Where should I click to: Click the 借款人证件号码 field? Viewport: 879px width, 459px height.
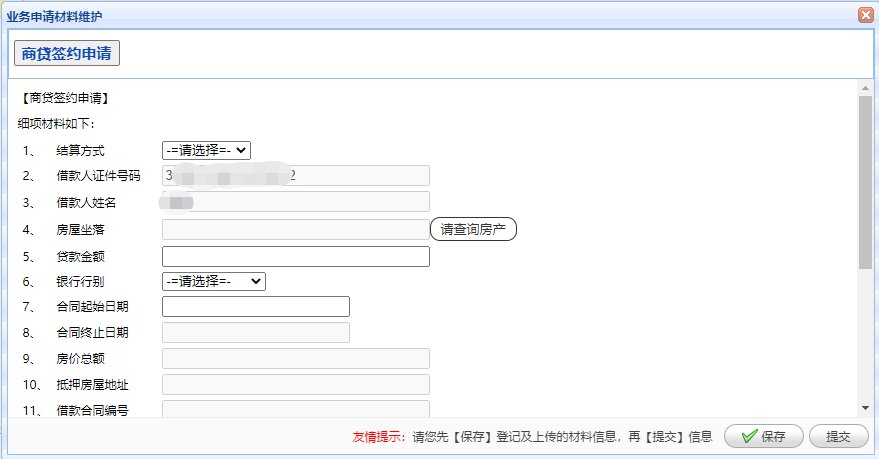[x=295, y=176]
